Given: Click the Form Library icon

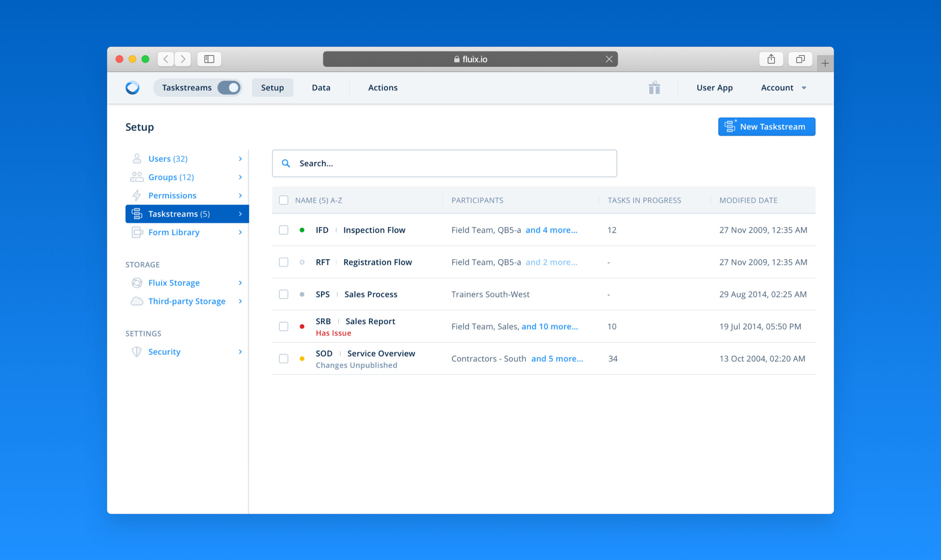Looking at the screenshot, I should (137, 232).
